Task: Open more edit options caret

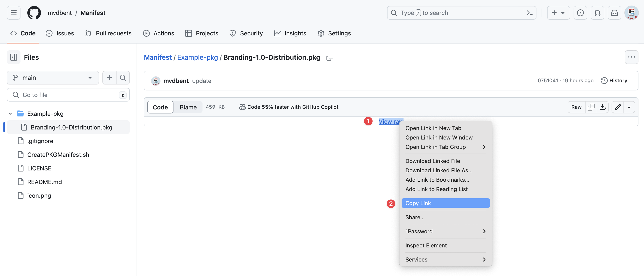Action: tap(629, 107)
